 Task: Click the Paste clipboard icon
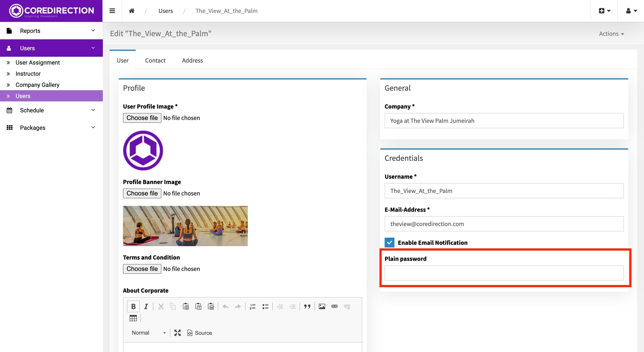click(186, 306)
